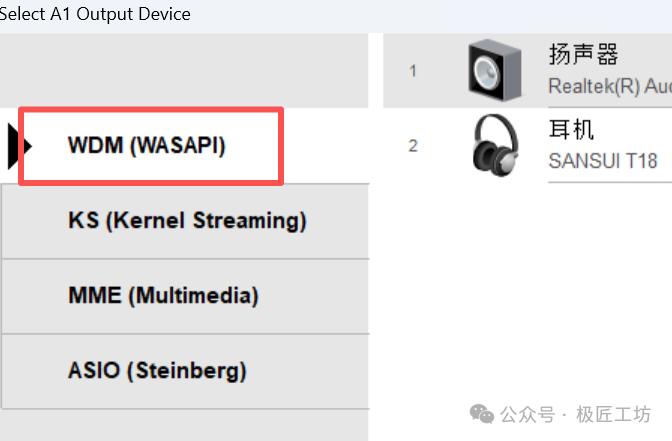Select the 扬声器 device name
This screenshot has height=441, width=672.
click(584, 54)
